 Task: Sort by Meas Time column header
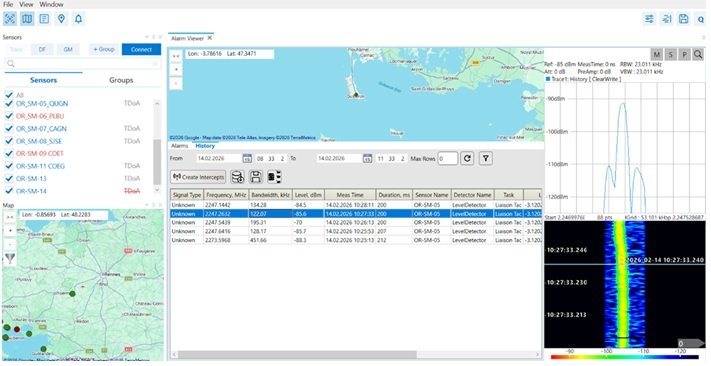pos(350,195)
